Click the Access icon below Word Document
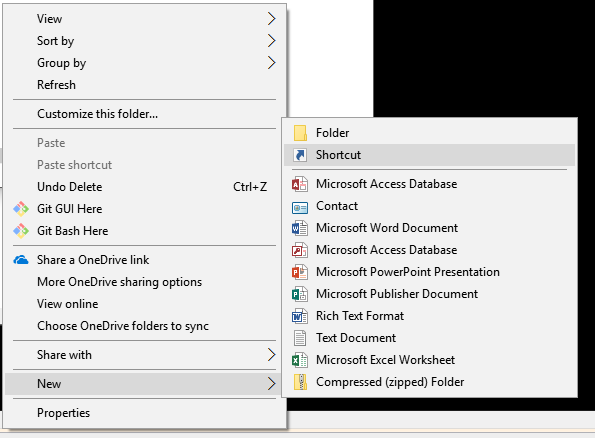 pos(300,250)
